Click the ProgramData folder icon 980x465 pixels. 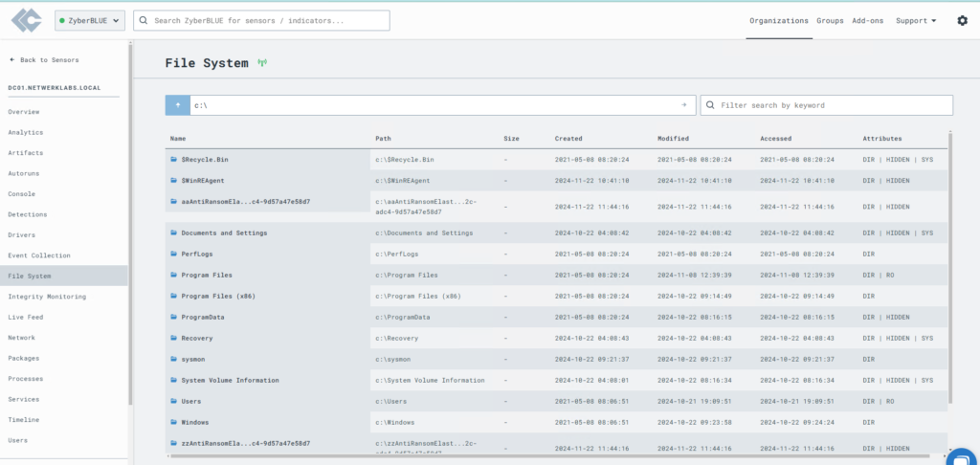click(174, 317)
